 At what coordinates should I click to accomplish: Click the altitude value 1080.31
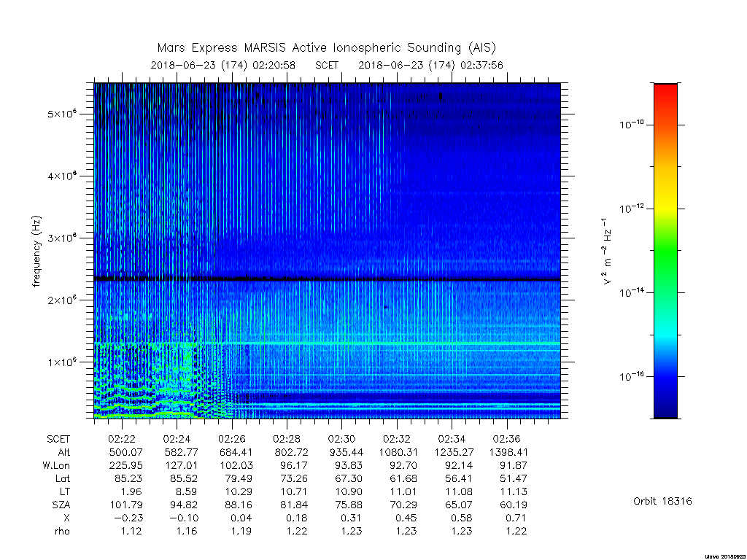tap(398, 452)
